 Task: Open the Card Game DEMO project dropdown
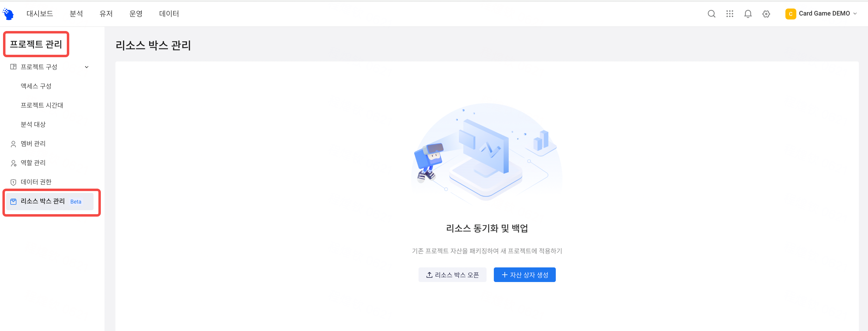(821, 14)
